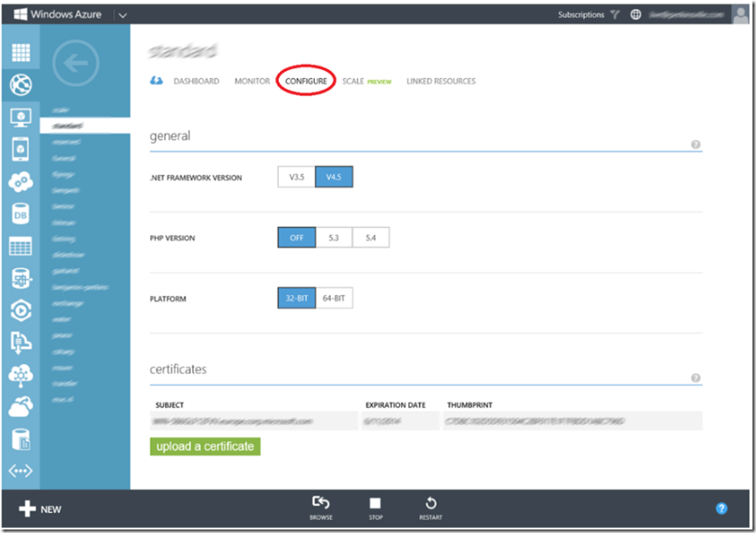Open the LINKED RESOURCES tab
The image size is (756, 533).
440,81
